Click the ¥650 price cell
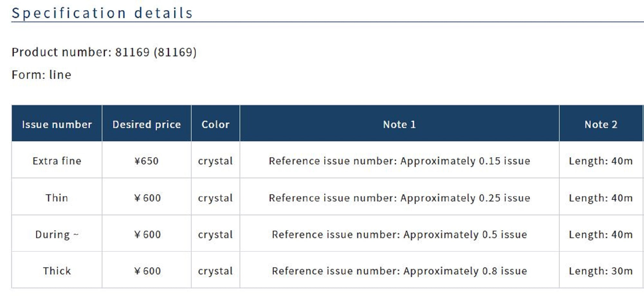This screenshot has height=296, width=644. click(147, 161)
